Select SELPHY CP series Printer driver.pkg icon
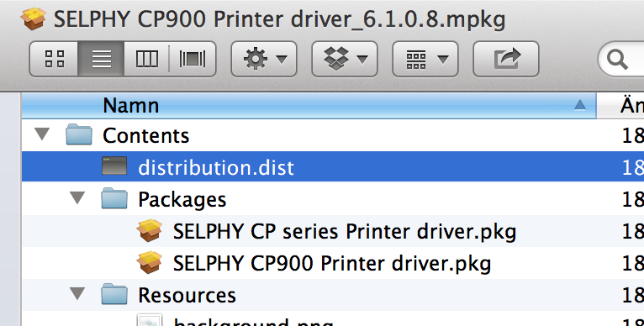Screen dimensions: 644x326 [150, 230]
